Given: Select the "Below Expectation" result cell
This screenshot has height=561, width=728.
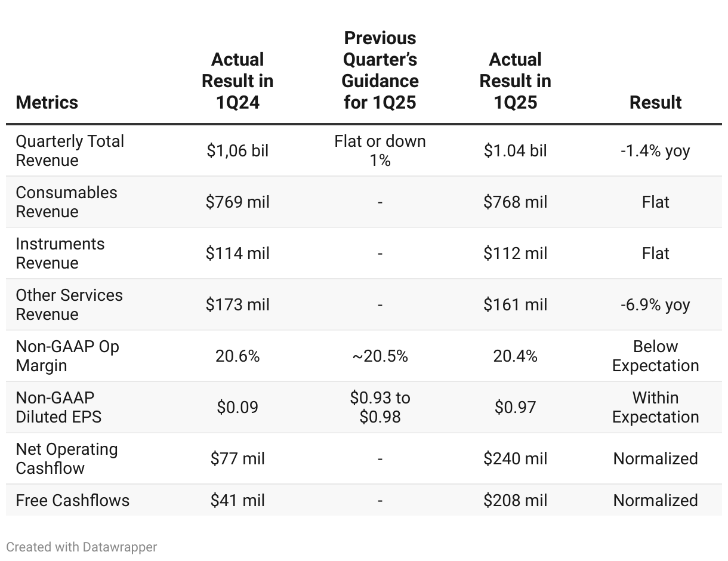Looking at the screenshot, I should [655, 356].
